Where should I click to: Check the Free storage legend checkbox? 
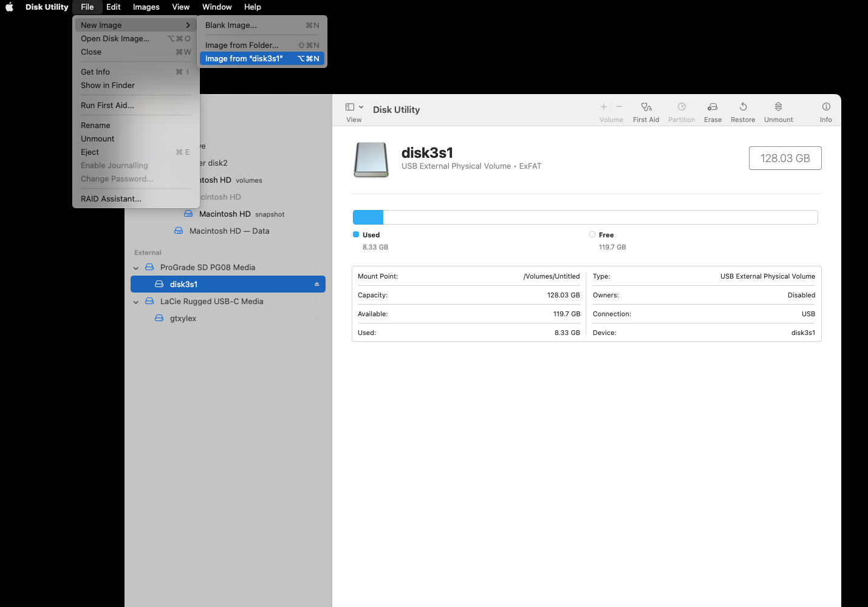[x=592, y=234]
